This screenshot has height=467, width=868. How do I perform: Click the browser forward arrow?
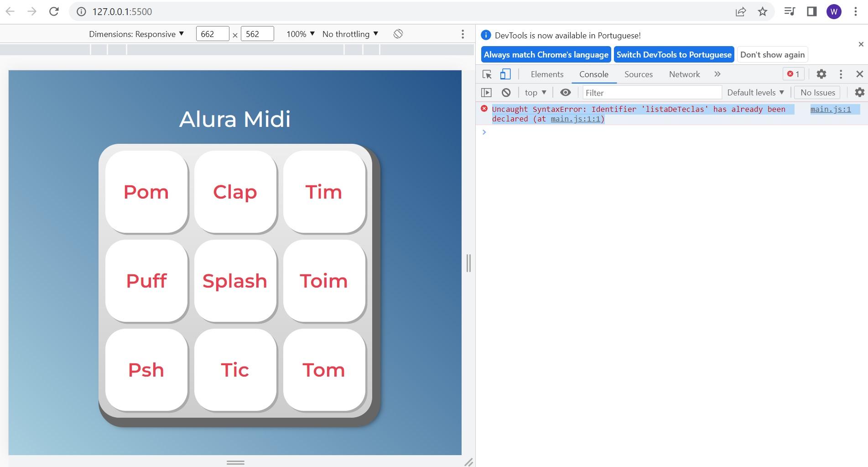click(x=31, y=11)
